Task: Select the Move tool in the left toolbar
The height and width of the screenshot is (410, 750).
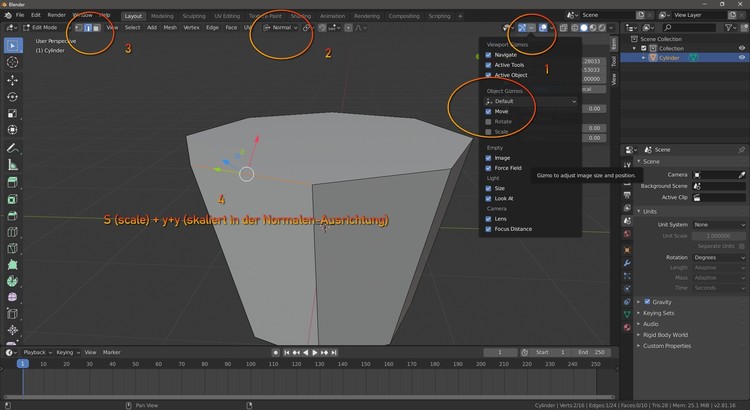Action: (12, 79)
